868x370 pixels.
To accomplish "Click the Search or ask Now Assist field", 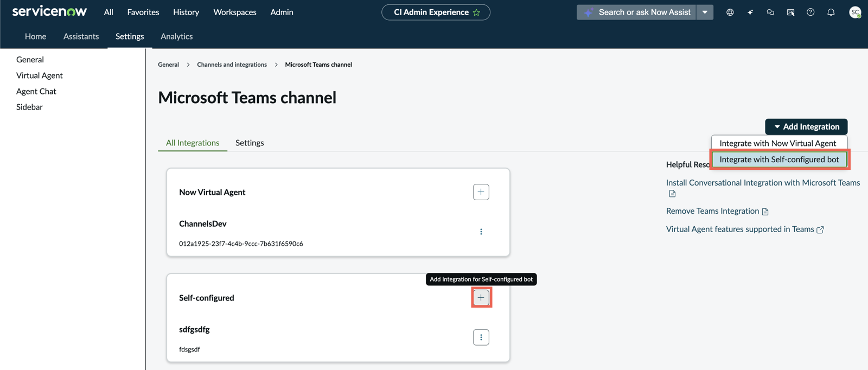I will tap(636, 12).
